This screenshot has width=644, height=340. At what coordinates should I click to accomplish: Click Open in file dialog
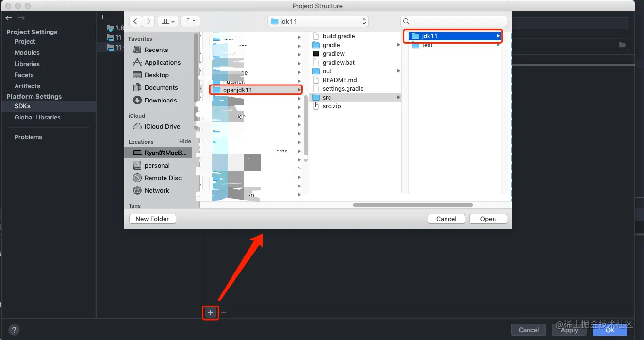click(488, 219)
